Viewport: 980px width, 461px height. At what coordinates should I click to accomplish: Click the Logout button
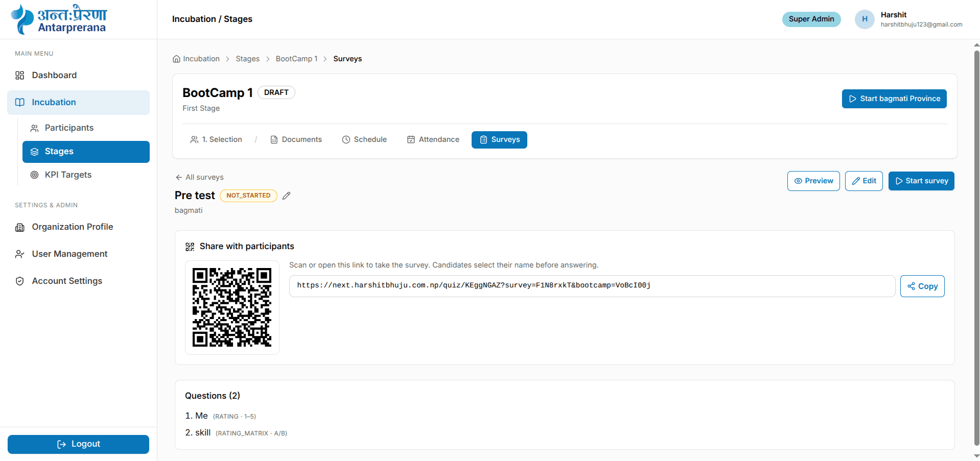coord(78,444)
